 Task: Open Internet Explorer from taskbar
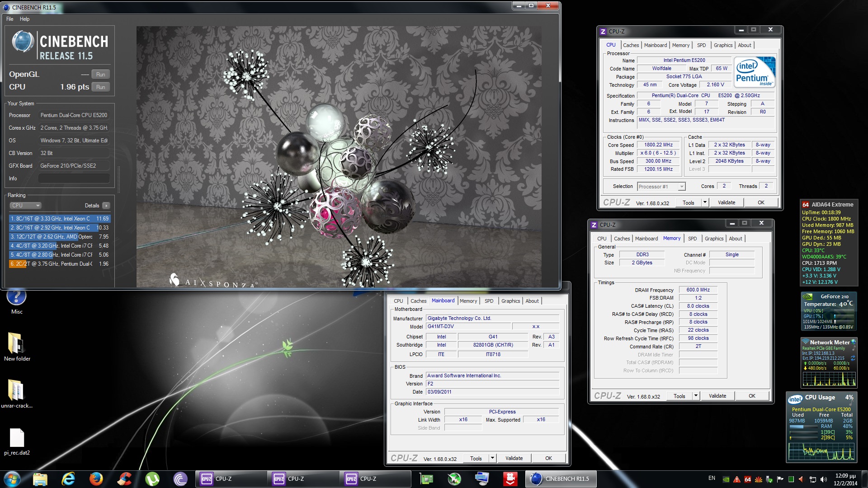[x=68, y=479]
